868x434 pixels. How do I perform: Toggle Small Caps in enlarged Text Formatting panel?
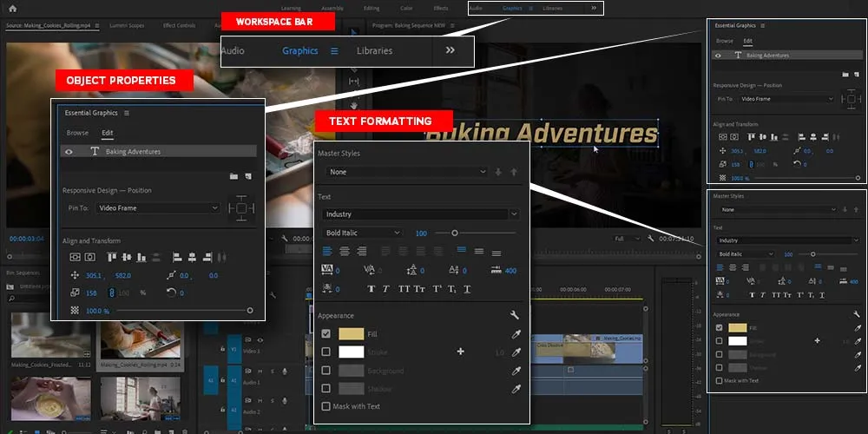pos(419,289)
